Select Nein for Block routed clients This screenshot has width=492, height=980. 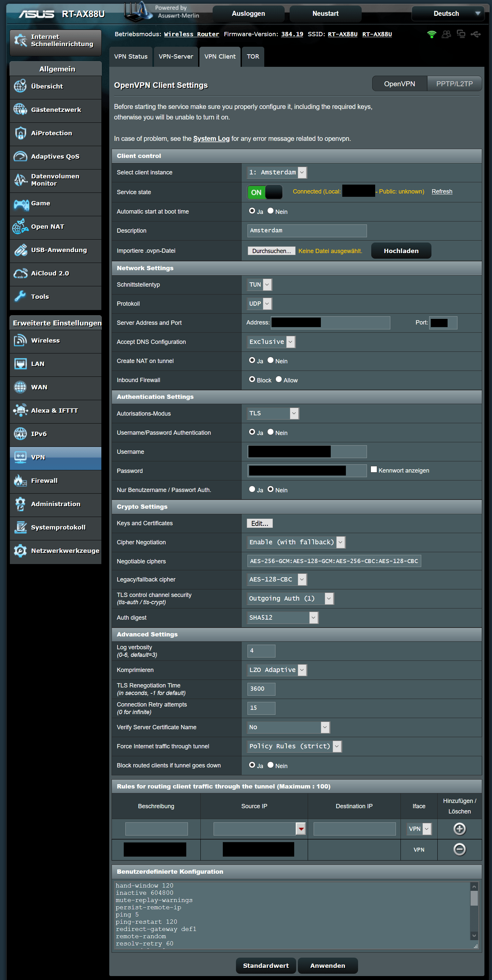tap(271, 765)
